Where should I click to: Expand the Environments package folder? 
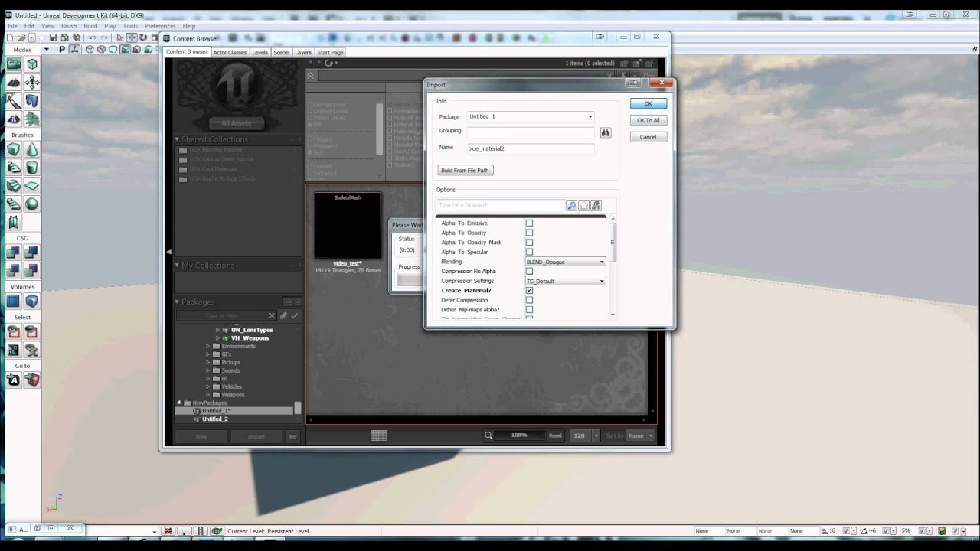(x=207, y=346)
